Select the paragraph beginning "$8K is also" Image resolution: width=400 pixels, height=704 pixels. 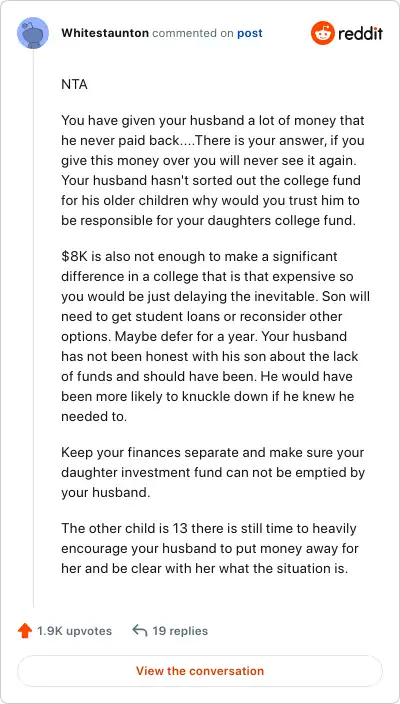(x=215, y=336)
